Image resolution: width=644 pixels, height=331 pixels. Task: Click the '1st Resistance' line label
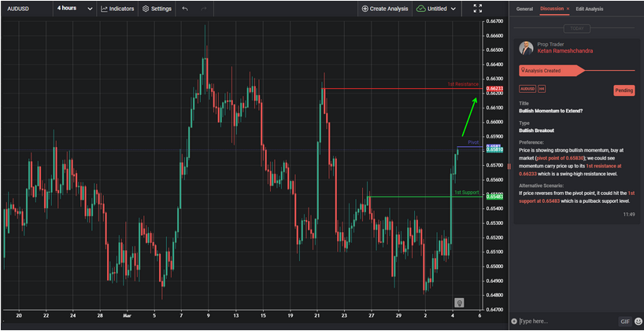(463, 84)
